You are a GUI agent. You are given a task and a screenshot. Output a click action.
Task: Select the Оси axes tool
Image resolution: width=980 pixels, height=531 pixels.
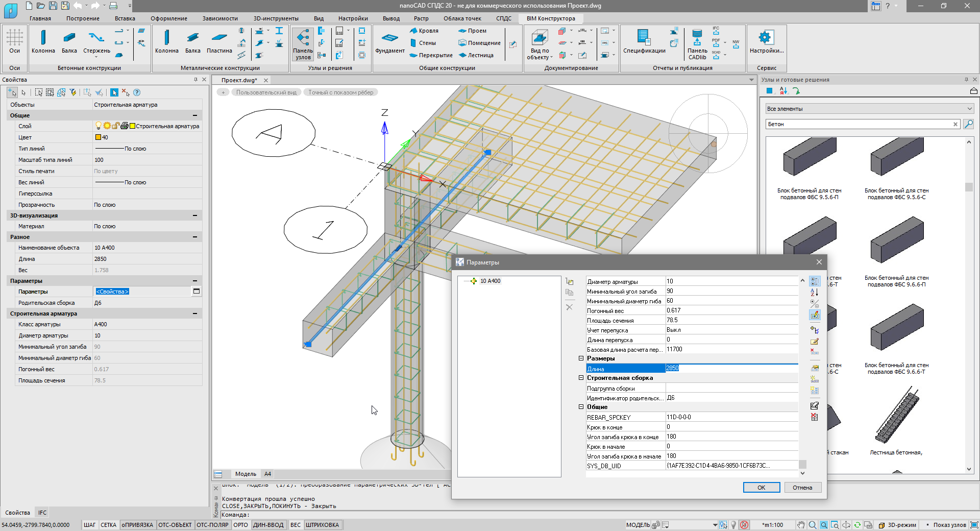point(14,41)
